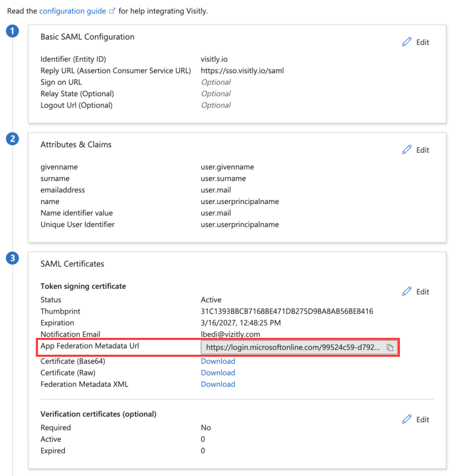Download the Federation Metadata XML
Screen dimensions: 461x476
coord(218,384)
